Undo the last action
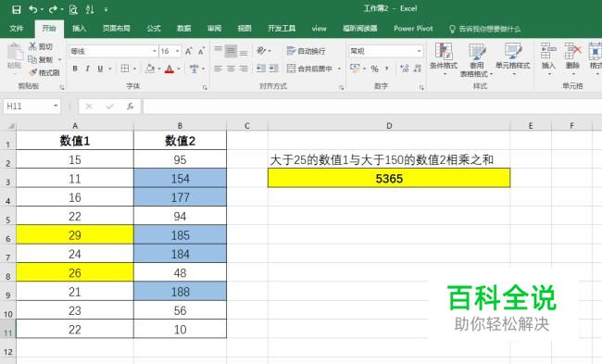This screenshot has width=602, height=364. pyautogui.click(x=33, y=9)
